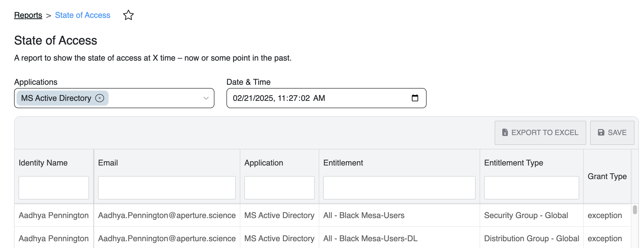Click the Entitlement filter text box

[x=399, y=188]
